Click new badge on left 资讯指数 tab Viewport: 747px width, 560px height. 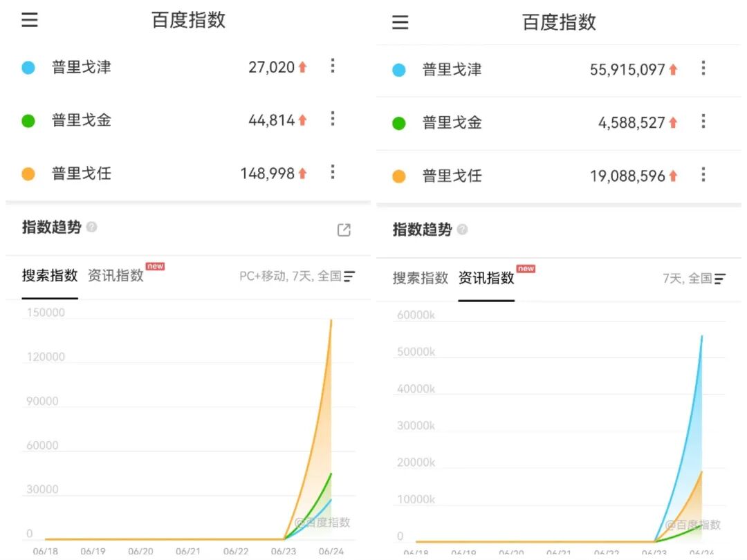click(x=156, y=266)
